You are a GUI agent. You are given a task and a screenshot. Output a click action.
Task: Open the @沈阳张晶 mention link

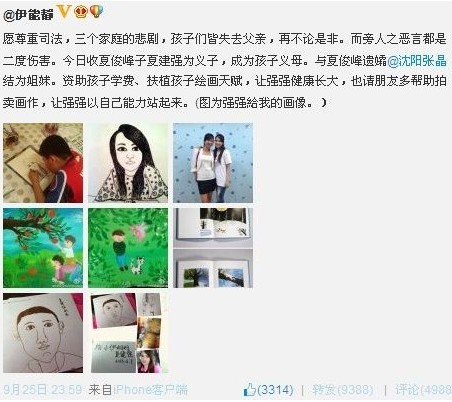pos(417,61)
